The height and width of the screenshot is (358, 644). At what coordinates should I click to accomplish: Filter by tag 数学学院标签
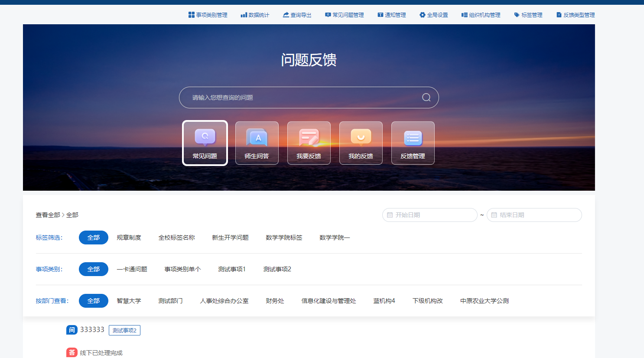click(x=284, y=238)
